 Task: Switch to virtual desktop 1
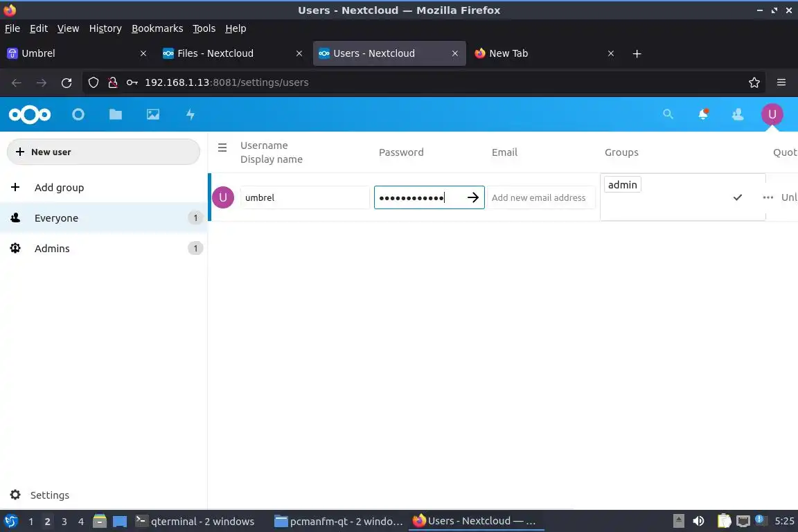pos(31,522)
